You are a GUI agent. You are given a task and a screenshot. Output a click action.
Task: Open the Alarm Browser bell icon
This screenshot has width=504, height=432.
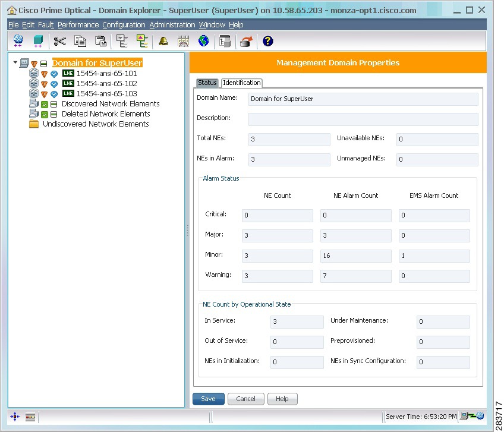pos(163,41)
